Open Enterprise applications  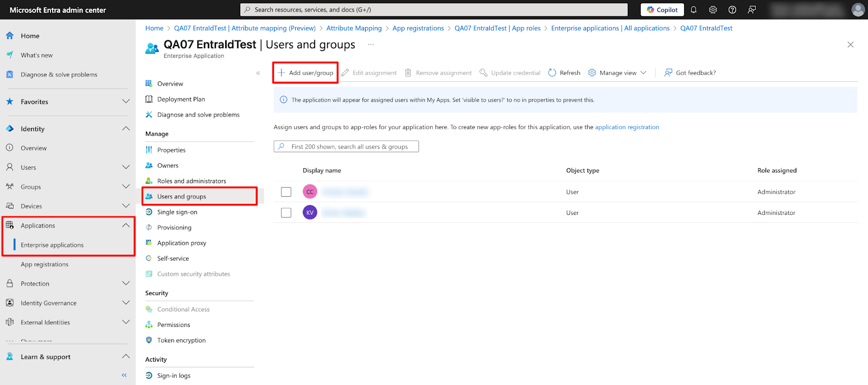click(x=52, y=245)
